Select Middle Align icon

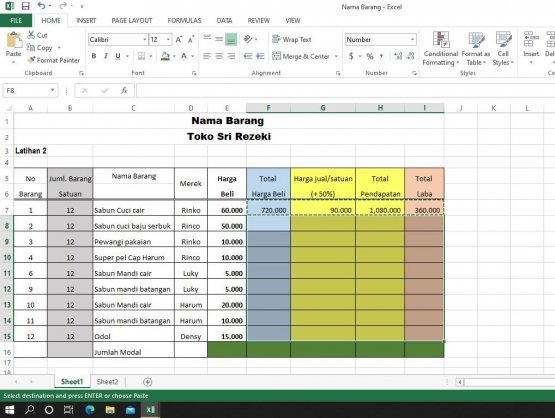point(219,39)
